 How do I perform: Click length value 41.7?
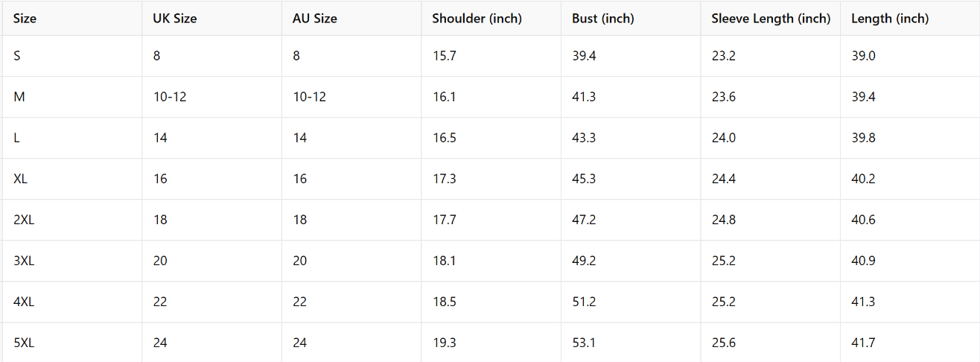tap(863, 343)
